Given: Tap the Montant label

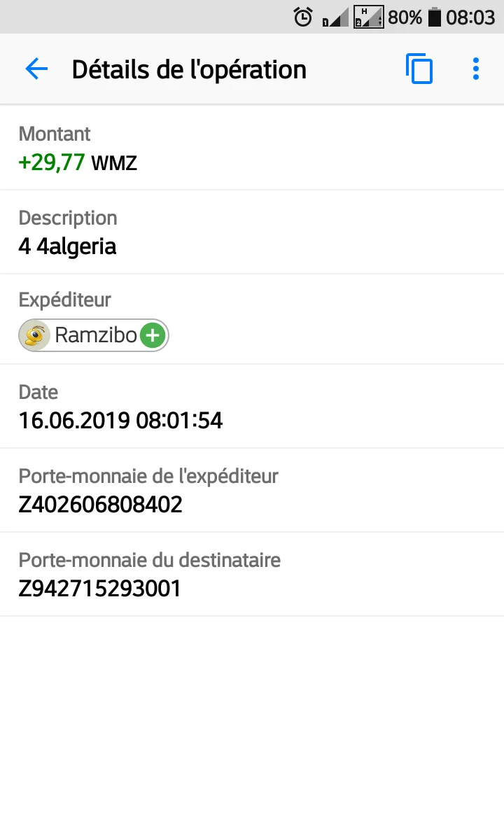Looking at the screenshot, I should pyautogui.click(x=55, y=134).
